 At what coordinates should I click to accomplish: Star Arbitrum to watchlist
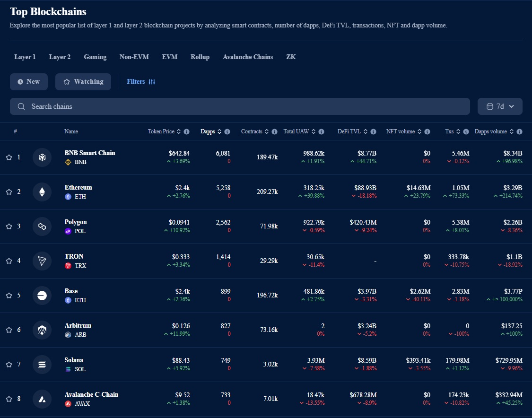tap(9, 330)
